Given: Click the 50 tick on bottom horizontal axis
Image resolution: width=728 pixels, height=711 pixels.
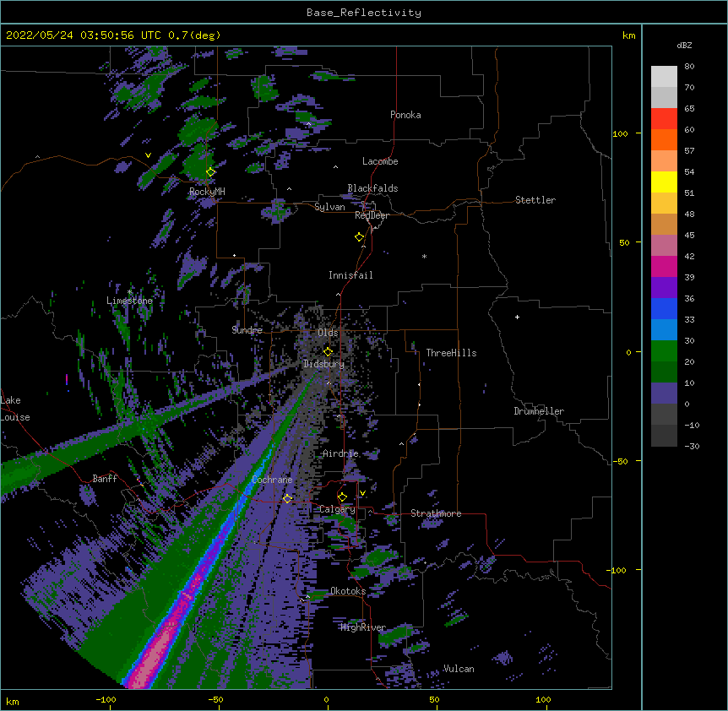Looking at the screenshot, I should pos(434,699).
